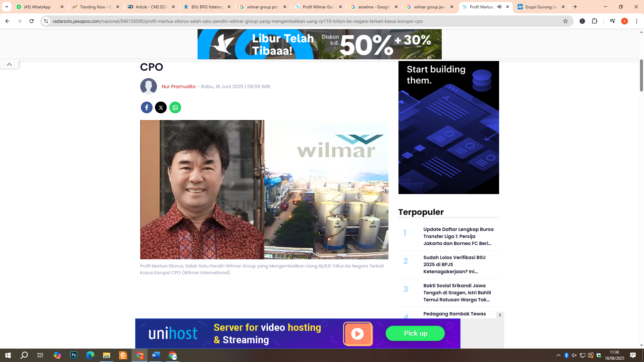
Task: Go back to previous page
Action: pos(7,21)
